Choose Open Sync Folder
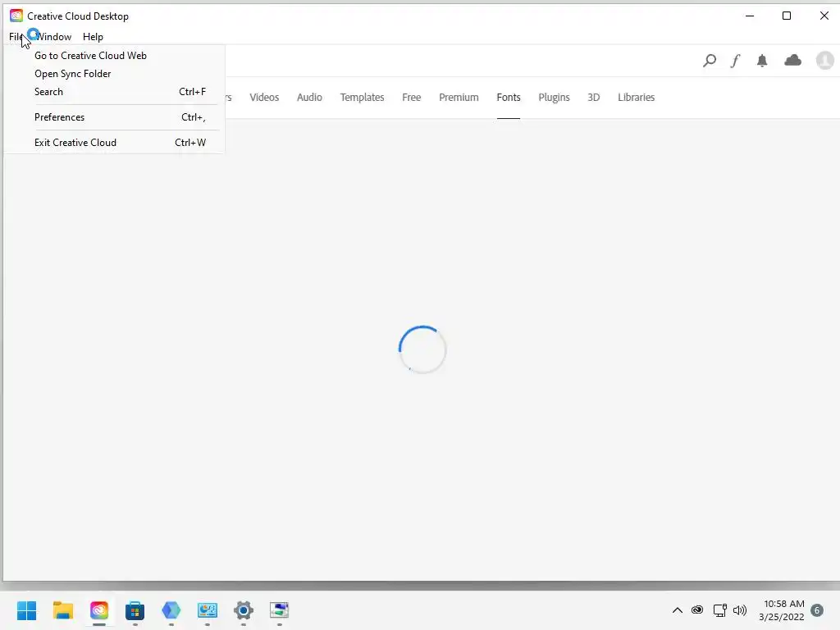 [x=114, y=74]
